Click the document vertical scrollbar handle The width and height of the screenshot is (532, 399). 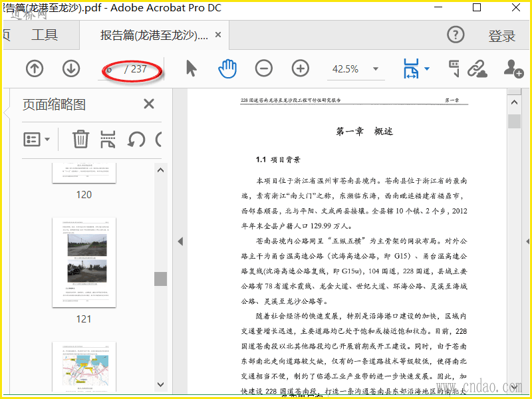(x=514, y=122)
